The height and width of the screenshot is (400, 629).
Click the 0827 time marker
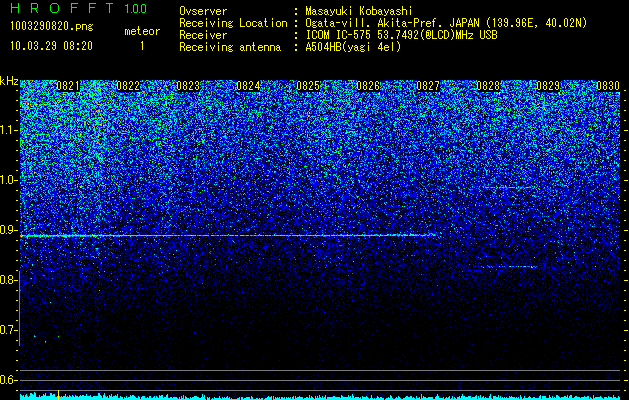pyautogui.click(x=428, y=86)
